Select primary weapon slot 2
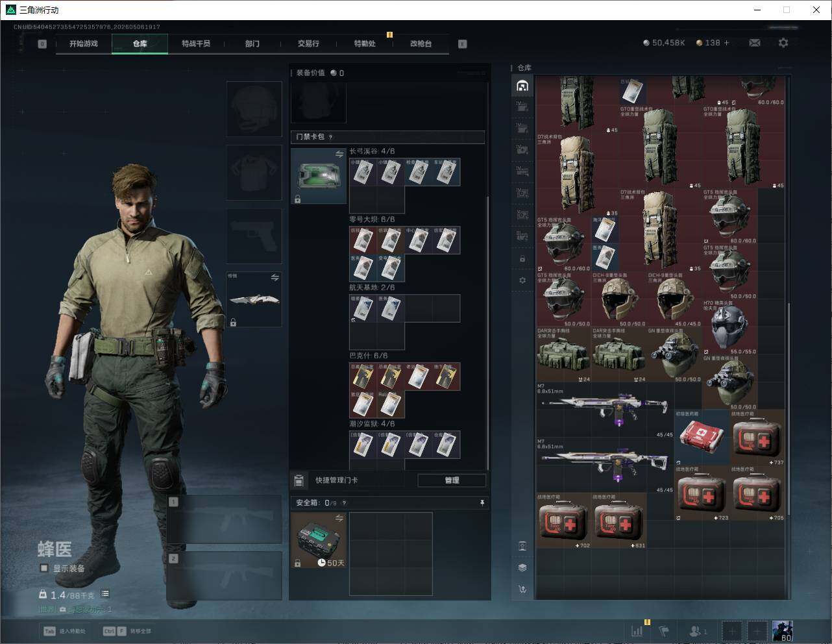832x644 pixels. click(x=225, y=576)
